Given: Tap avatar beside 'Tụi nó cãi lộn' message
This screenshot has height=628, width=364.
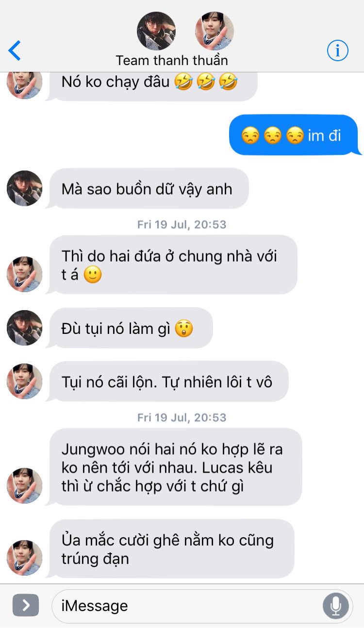Looking at the screenshot, I should tap(25, 381).
